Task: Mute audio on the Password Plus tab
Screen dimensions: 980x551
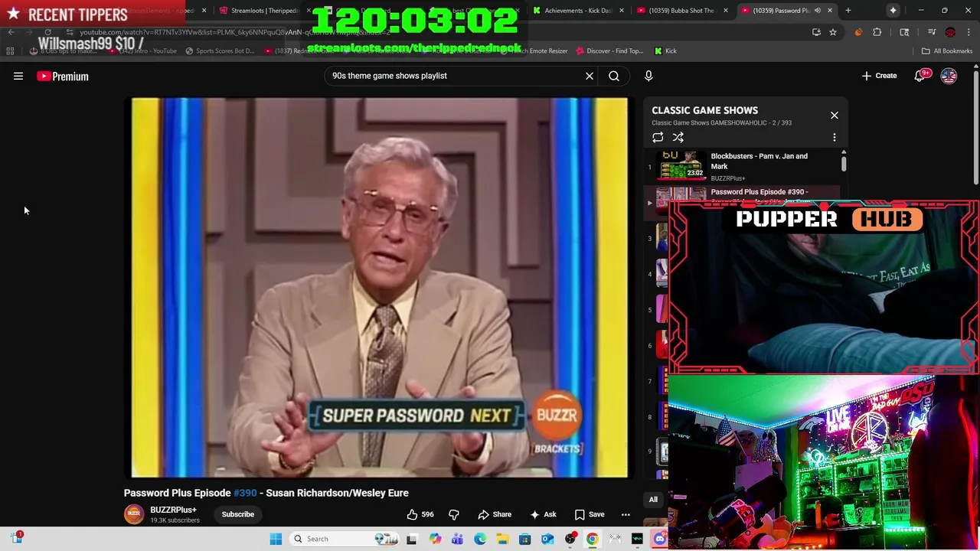Action: coord(818,11)
